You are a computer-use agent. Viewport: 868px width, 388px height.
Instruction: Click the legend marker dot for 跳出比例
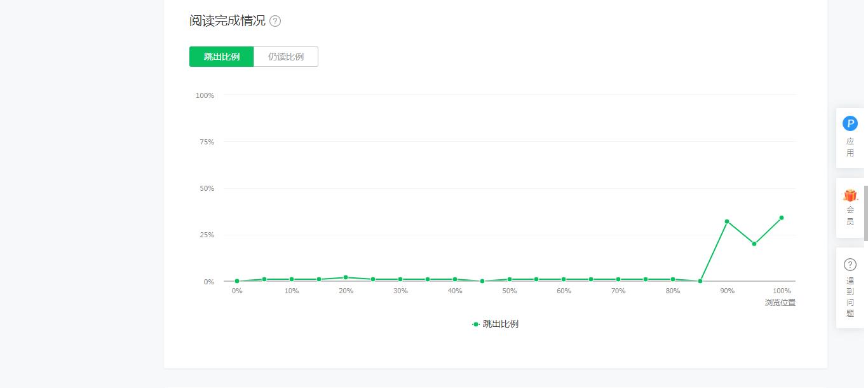pos(476,324)
